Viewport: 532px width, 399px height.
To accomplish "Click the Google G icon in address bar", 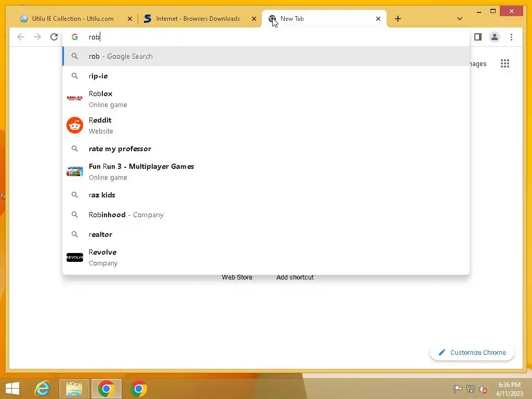I will tap(75, 37).
